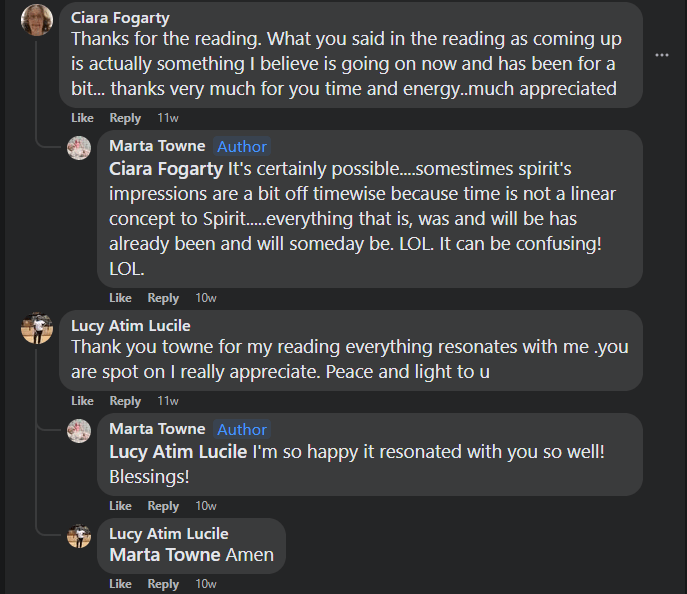Like Ciara Fogarty's comment
The height and width of the screenshot is (594, 687).
pyautogui.click(x=82, y=118)
